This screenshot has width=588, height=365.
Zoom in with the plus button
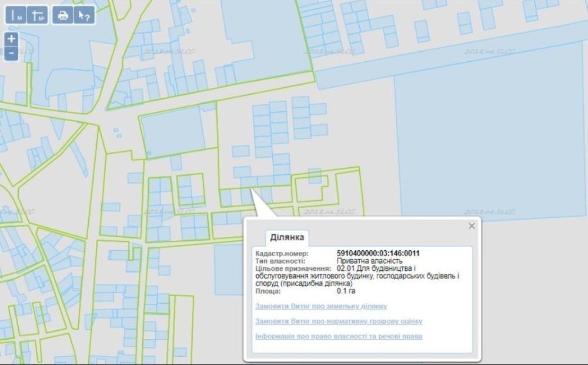click(11, 39)
